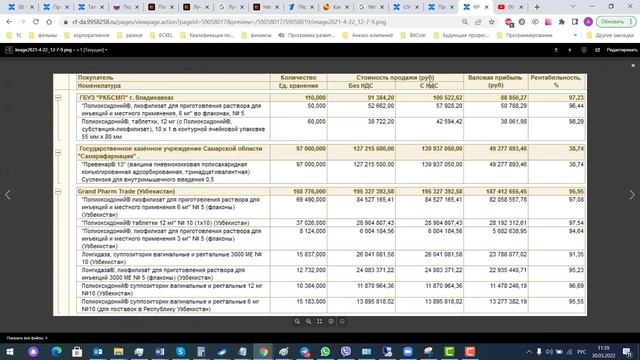Open Zoom from the taskbar
Viewport: 640px width, 360px height.
coord(408,351)
